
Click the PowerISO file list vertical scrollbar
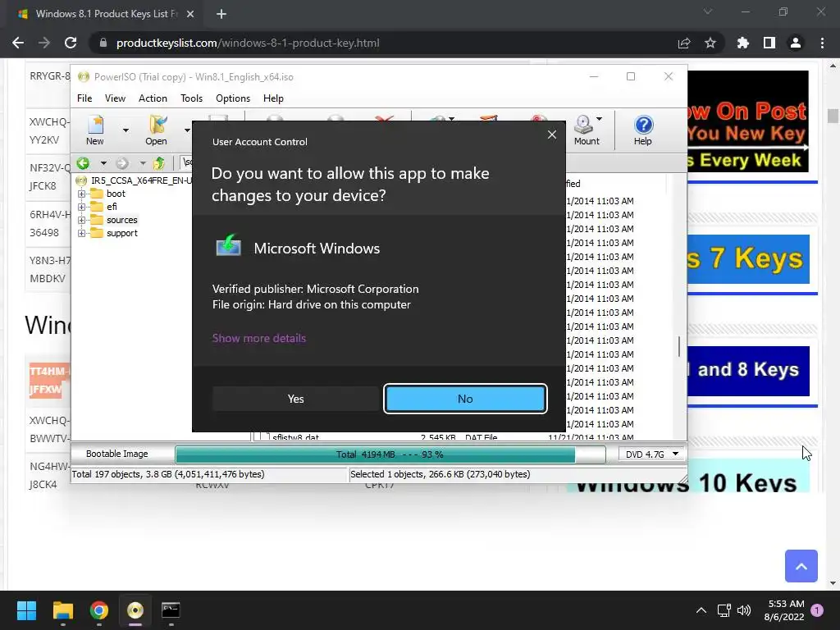point(678,346)
